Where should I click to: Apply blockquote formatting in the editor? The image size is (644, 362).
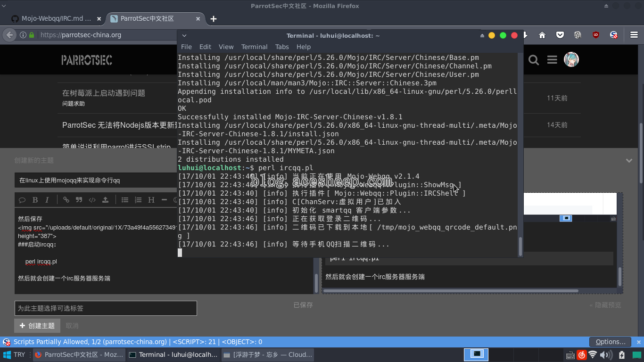point(79,200)
